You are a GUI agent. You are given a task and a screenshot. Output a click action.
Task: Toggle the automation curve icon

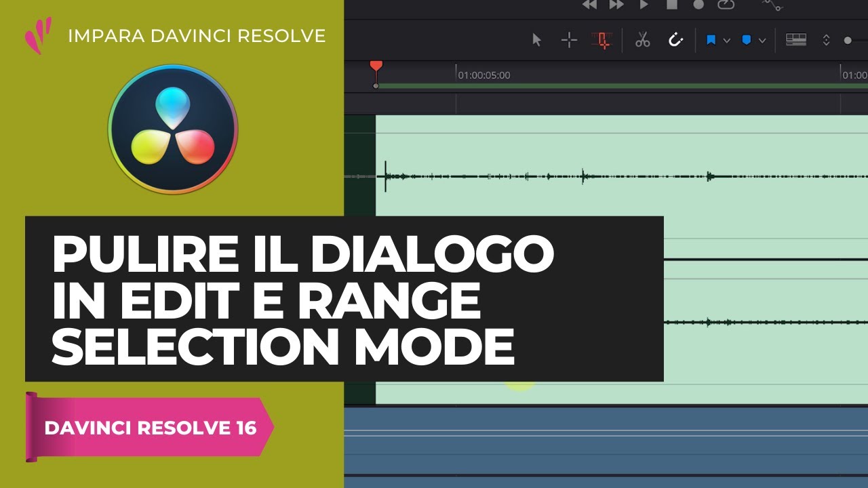tap(772, 5)
